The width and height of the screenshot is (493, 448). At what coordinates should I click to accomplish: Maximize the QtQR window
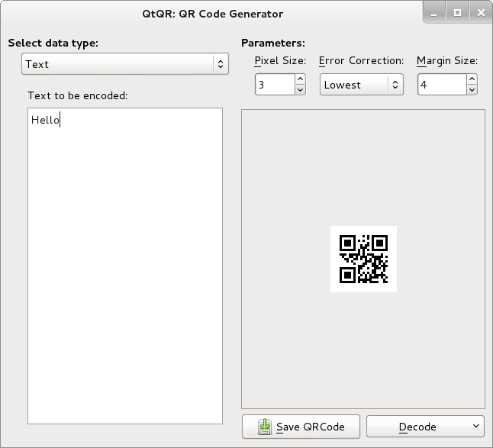click(457, 13)
